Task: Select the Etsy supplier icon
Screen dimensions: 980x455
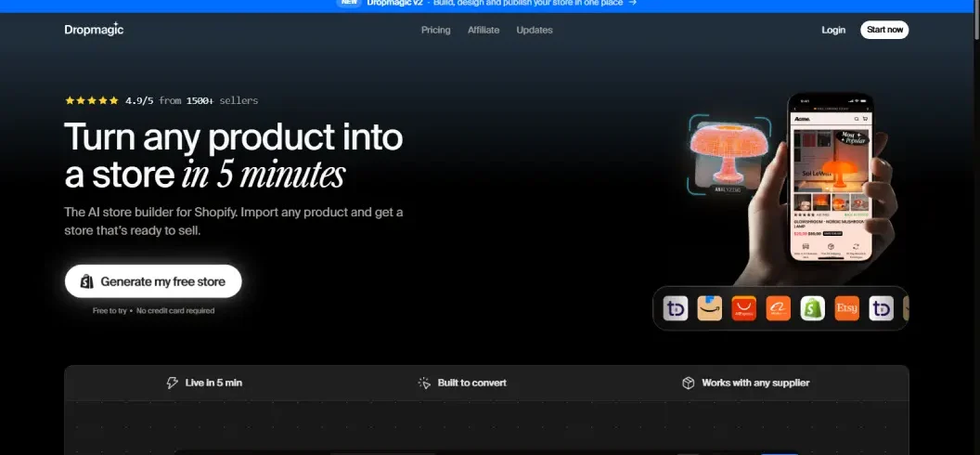Action: click(847, 308)
